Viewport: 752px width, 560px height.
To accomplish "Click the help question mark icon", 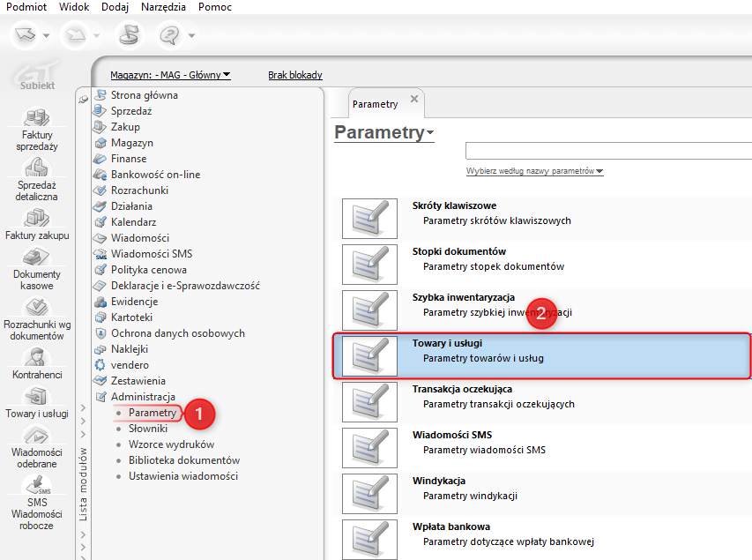I will [x=170, y=35].
